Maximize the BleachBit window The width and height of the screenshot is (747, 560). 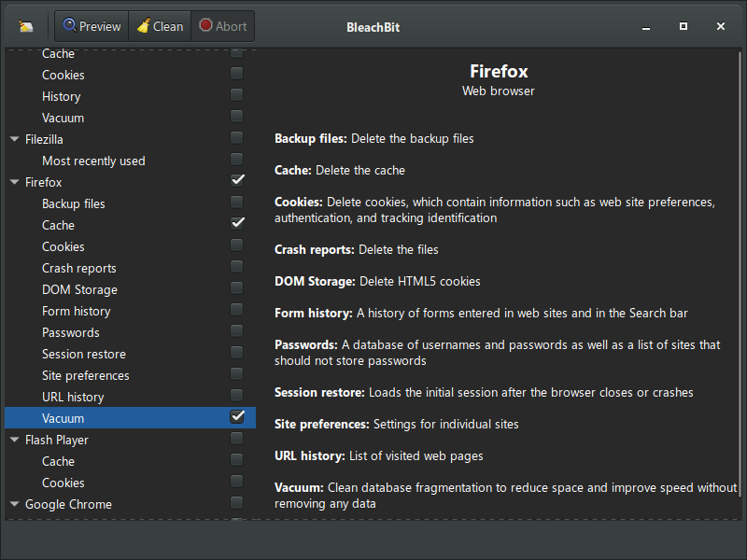click(x=684, y=26)
